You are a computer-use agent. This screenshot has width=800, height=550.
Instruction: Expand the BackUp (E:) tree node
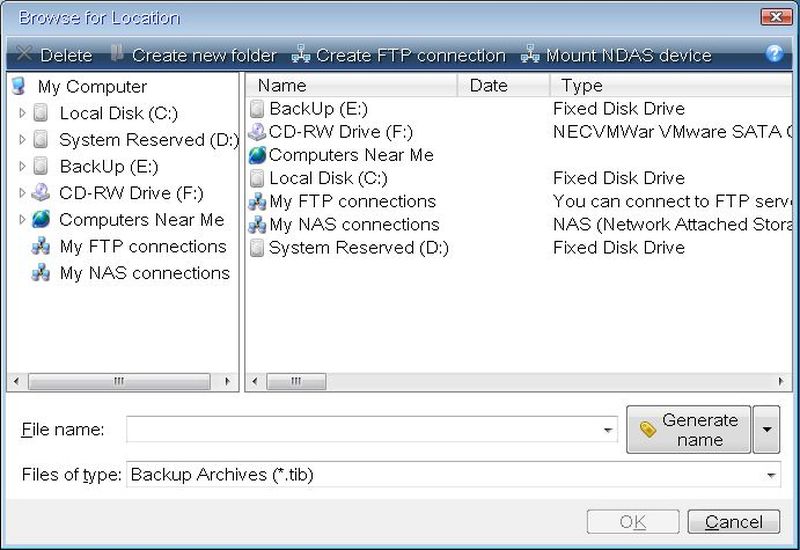click(22, 167)
